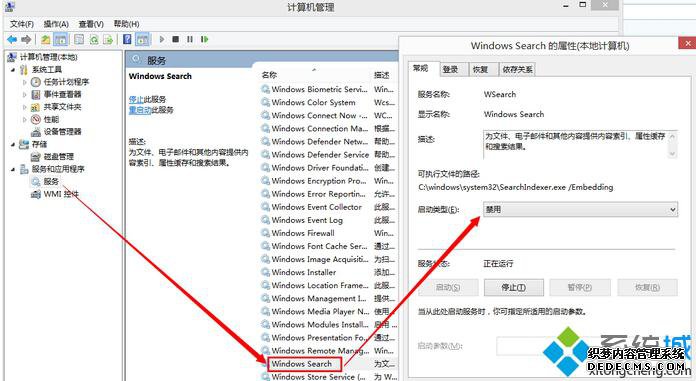Expand the 任务计划程序 tree node
The height and width of the screenshot is (381, 696).
point(24,82)
